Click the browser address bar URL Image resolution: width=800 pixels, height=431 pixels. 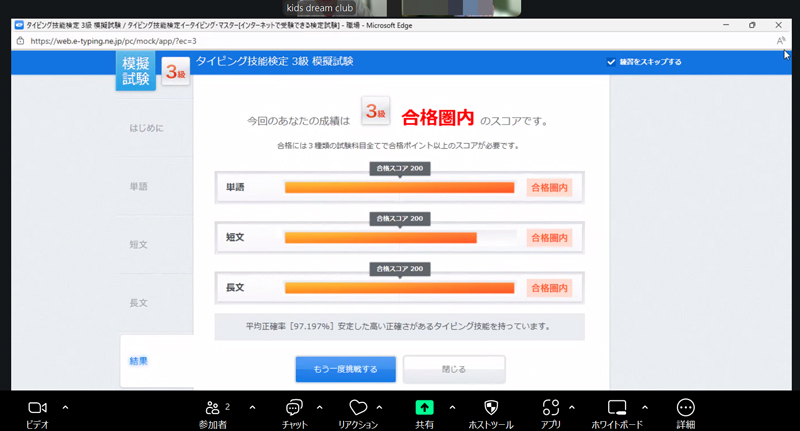pos(113,41)
